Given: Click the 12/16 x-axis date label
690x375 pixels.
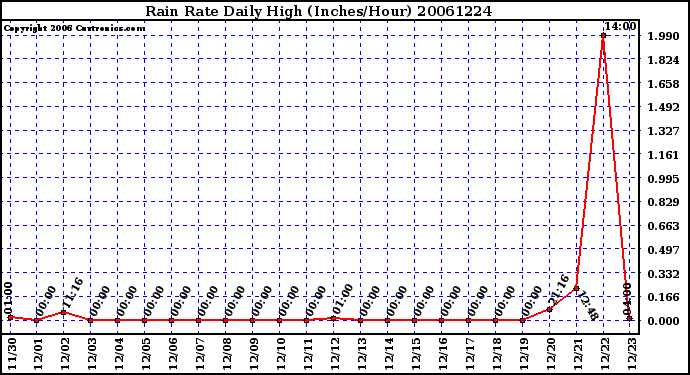Looking at the screenshot, I should pyautogui.click(x=443, y=354).
